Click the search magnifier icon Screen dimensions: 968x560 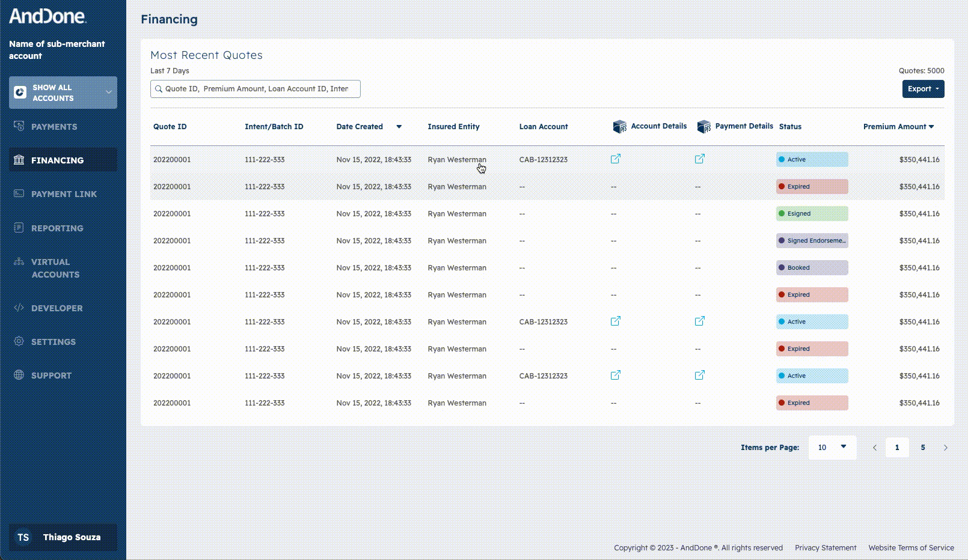click(x=159, y=89)
